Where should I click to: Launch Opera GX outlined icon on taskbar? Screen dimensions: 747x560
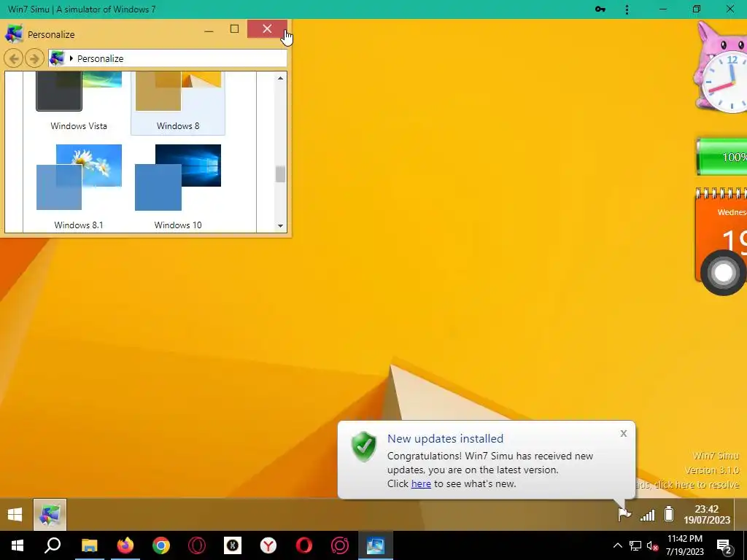click(x=197, y=545)
